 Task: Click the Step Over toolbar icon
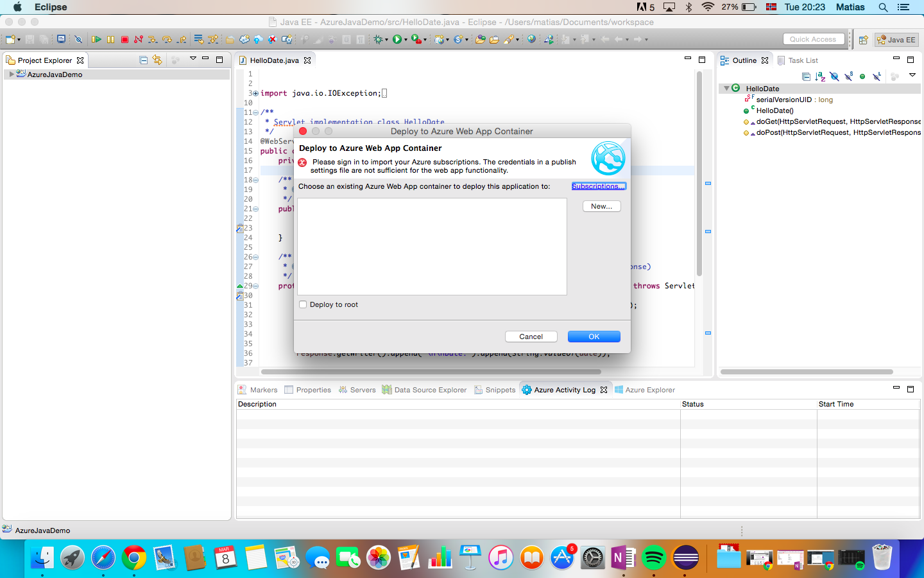167,39
